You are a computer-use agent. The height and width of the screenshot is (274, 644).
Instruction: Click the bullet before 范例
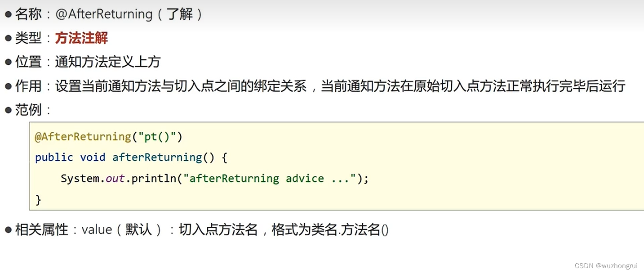[8, 110]
